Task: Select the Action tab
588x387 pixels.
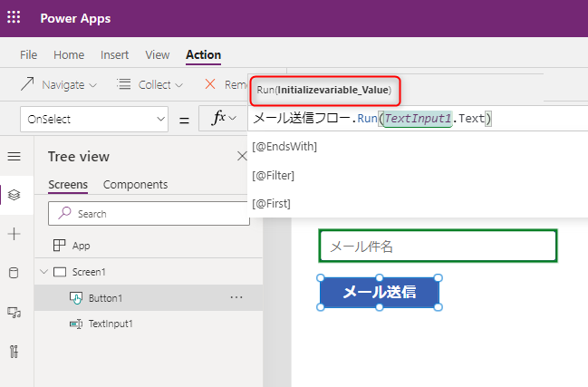Action: [x=203, y=54]
